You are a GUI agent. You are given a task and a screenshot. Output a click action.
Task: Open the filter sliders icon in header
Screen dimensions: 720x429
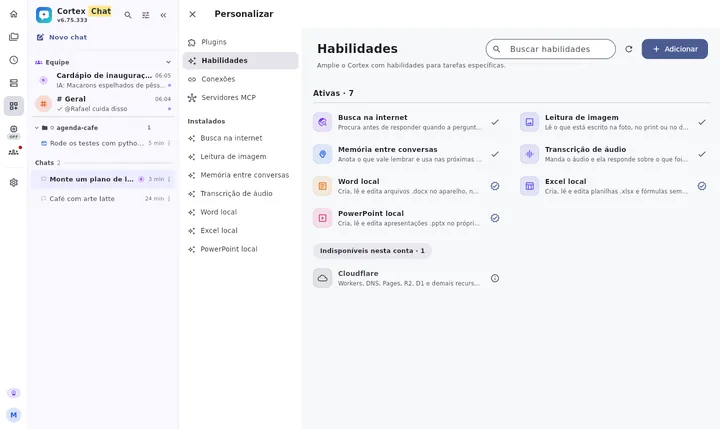pos(146,15)
